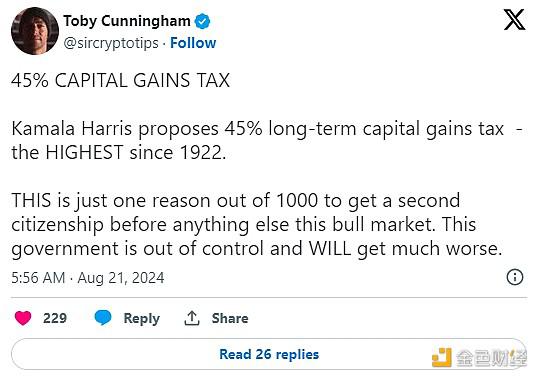Select the 45% CAPITAL GAINS TAX headline

click(x=120, y=81)
